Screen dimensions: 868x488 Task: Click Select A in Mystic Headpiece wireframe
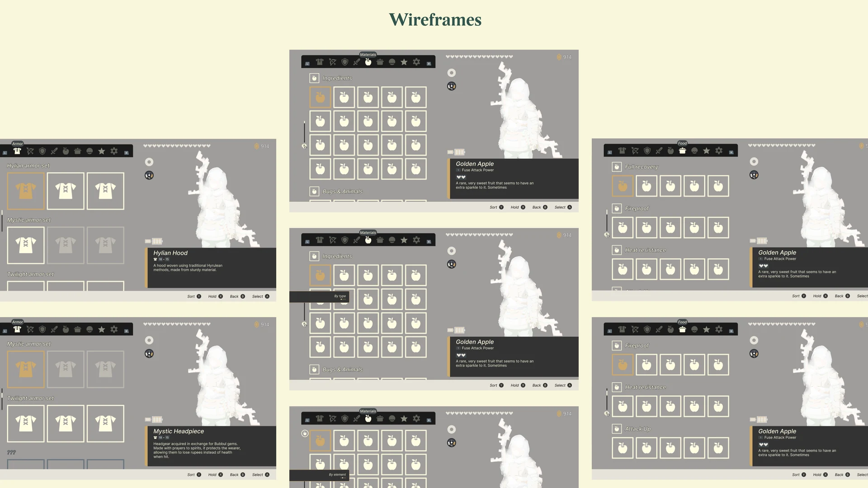(261, 475)
